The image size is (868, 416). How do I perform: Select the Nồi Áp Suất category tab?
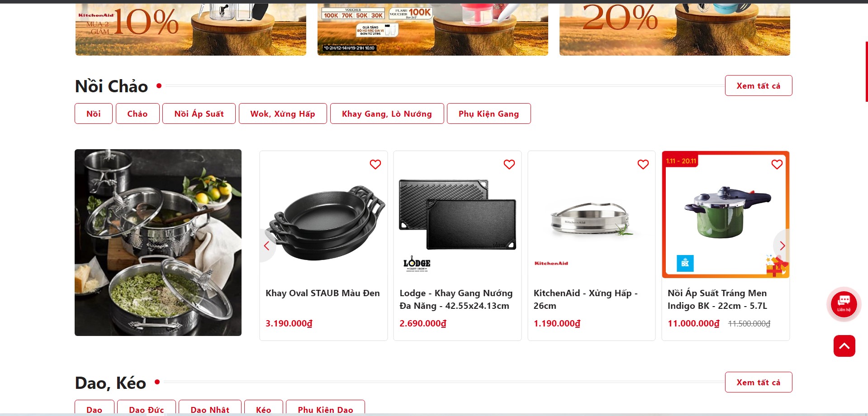199,113
